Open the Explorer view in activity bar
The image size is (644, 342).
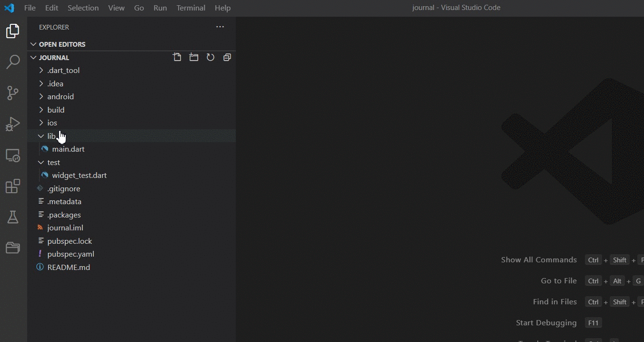click(13, 31)
